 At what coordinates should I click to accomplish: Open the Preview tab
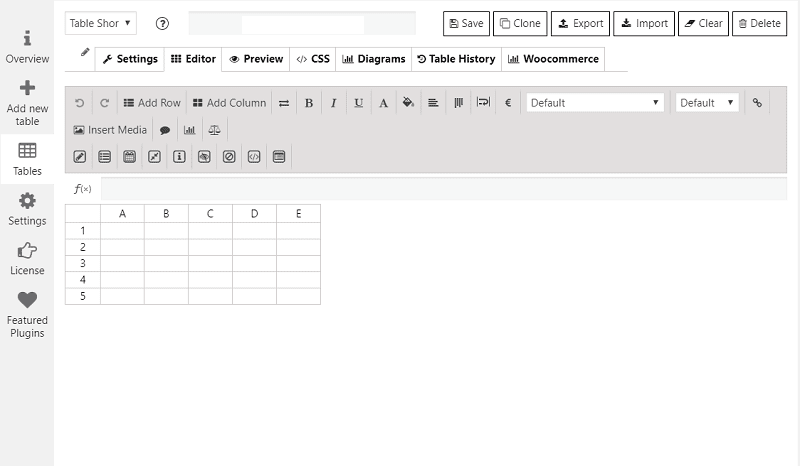tap(256, 59)
